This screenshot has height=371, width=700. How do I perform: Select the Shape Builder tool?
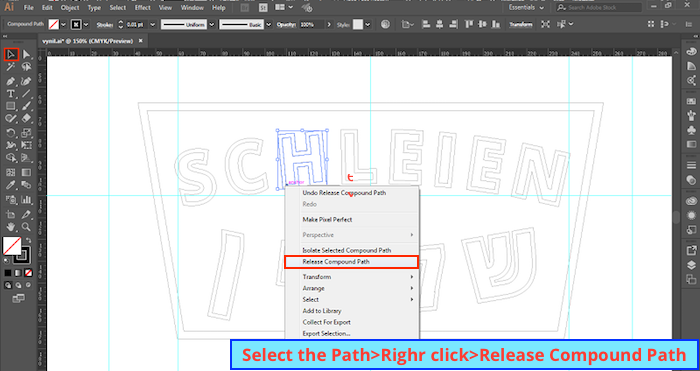(11, 158)
